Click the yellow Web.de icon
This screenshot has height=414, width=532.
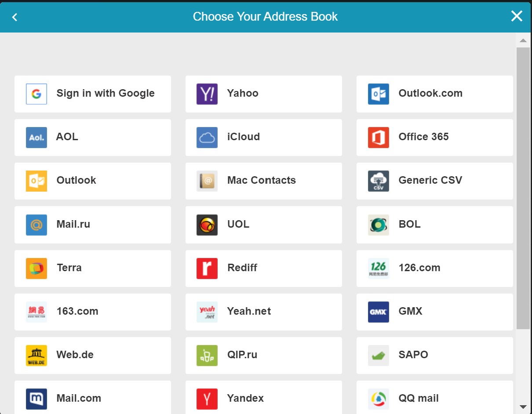(x=36, y=356)
